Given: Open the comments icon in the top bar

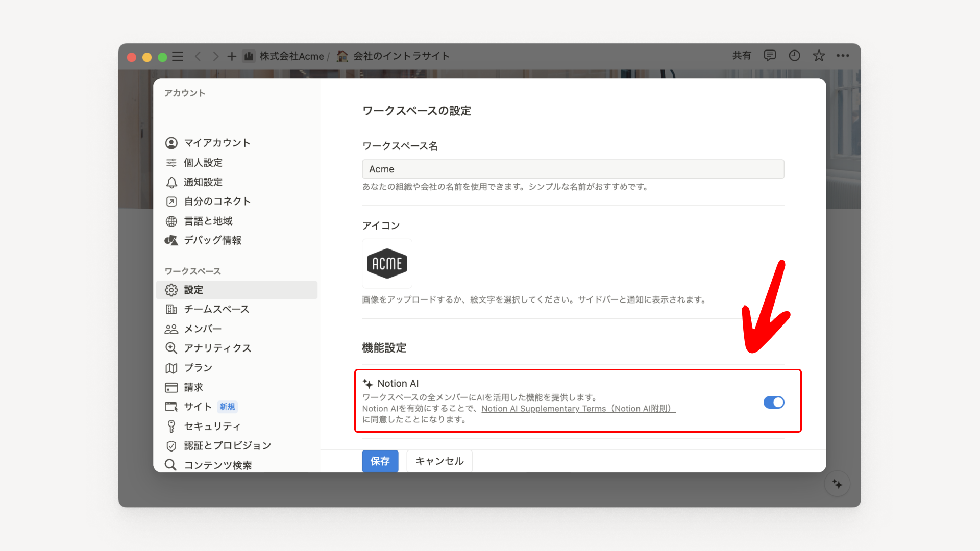Looking at the screenshot, I should tap(770, 56).
